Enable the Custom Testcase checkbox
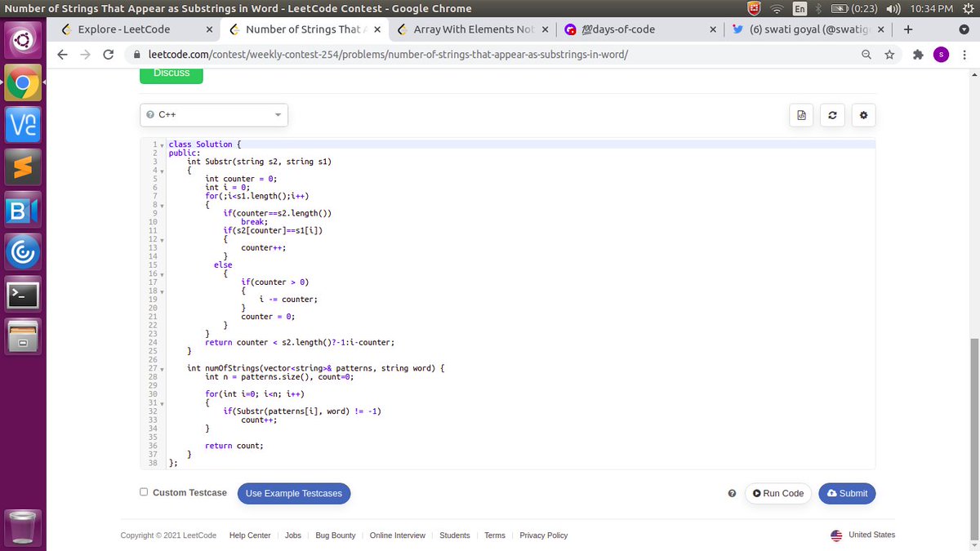 point(144,492)
